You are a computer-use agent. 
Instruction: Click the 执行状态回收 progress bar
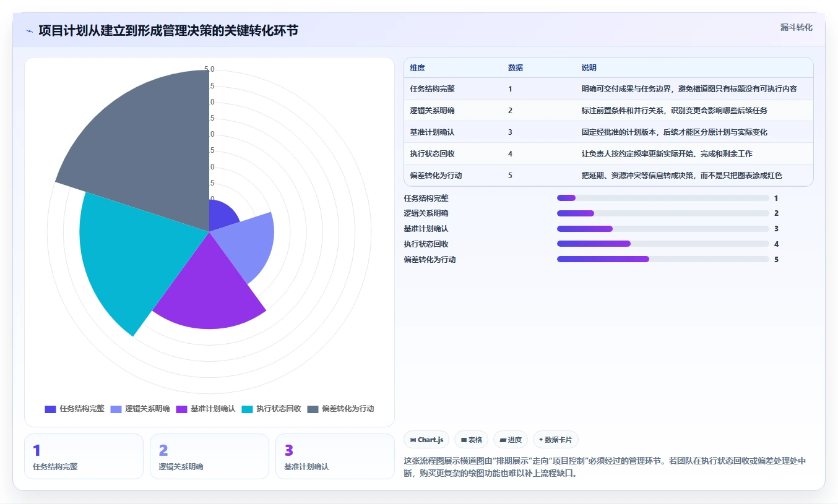pos(663,244)
